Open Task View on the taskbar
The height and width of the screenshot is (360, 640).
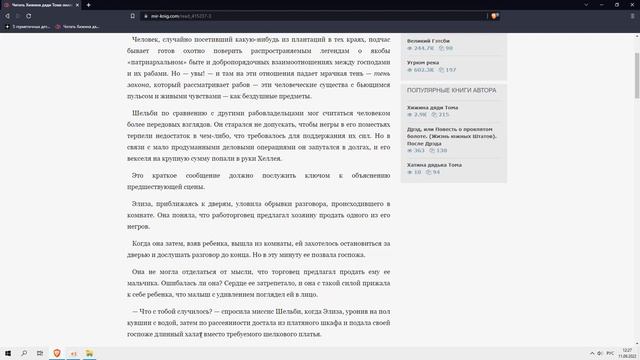click(x=40, y=353)
